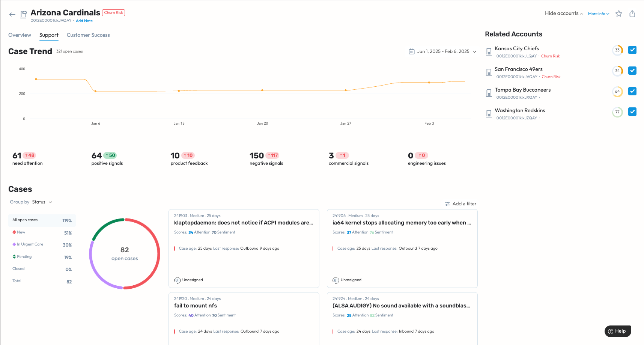
Task: Click the red New status icon
Action: (x=14, y=232)
